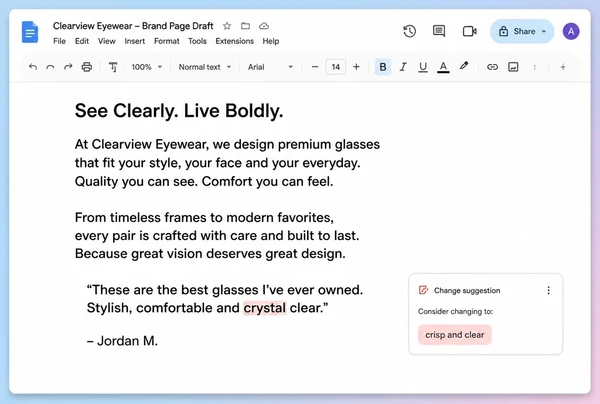Click second curved undo arrow in toolbar
This screenshot has width=600, height=404.
(50, 67)
